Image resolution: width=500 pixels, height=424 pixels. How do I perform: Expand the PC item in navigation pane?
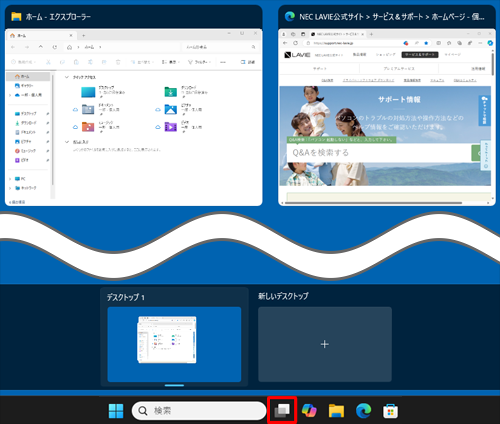(x=10, y=179)
